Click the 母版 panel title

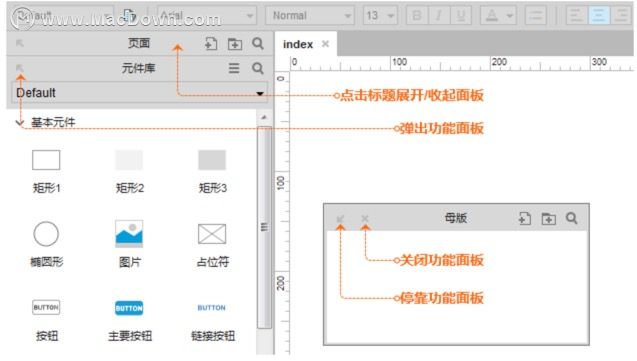click(455, 218)
